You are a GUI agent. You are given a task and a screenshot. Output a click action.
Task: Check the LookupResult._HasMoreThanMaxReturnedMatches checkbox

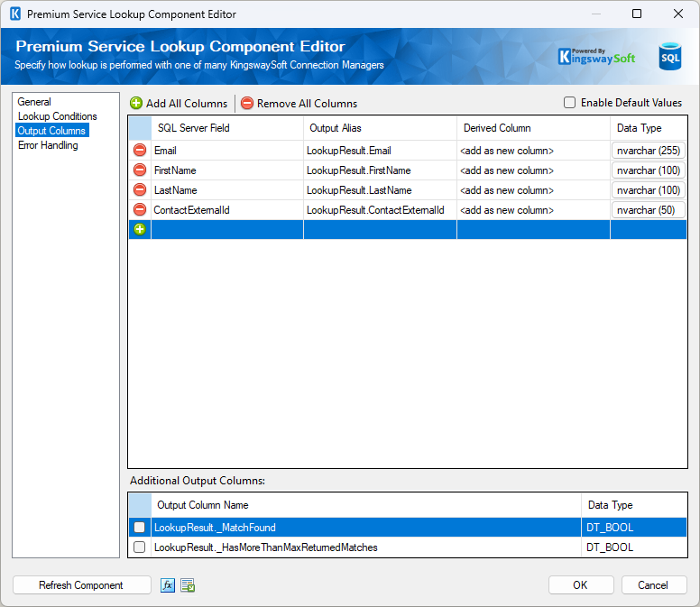point(140,547)
